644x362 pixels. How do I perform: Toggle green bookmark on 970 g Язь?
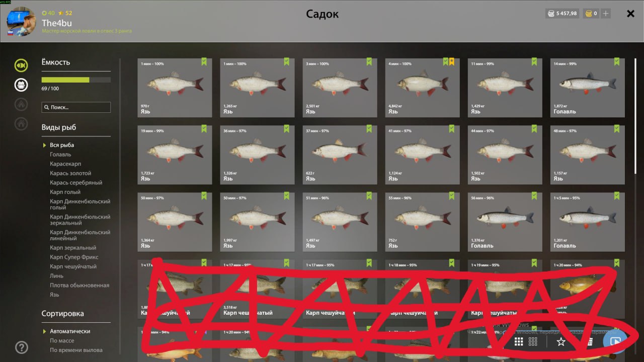[204, 61]
